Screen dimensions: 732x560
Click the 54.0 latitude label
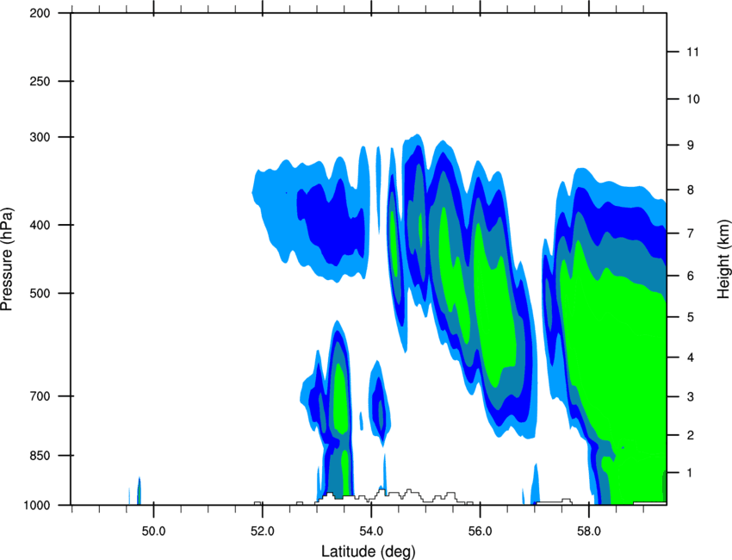[371, 532]
